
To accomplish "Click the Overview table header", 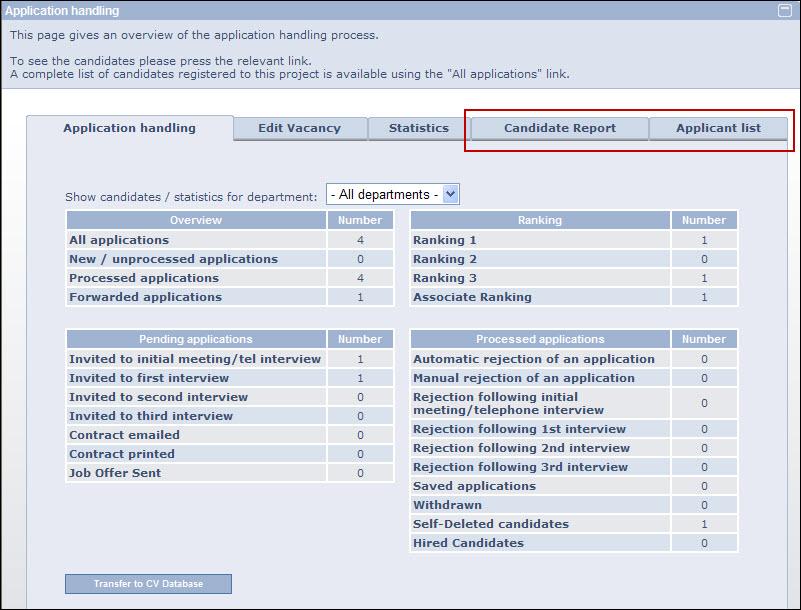I will pos(196,220).
